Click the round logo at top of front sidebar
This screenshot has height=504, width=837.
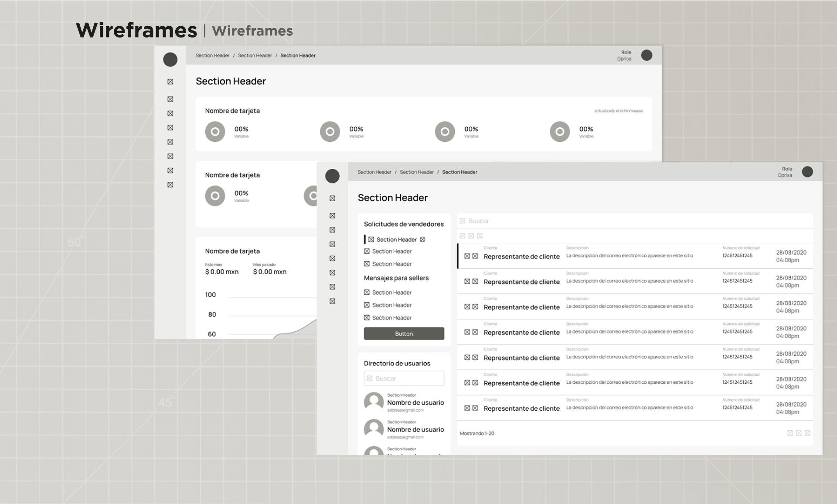[332, 176]
